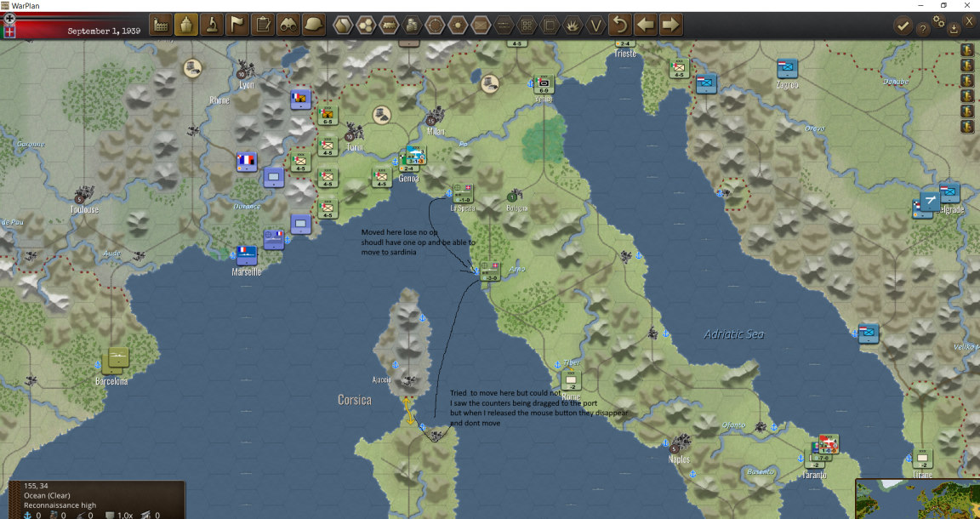The image size is (980, 519).
Task: Toggle the envelope overlay button
Action: (x=481, y=25)
